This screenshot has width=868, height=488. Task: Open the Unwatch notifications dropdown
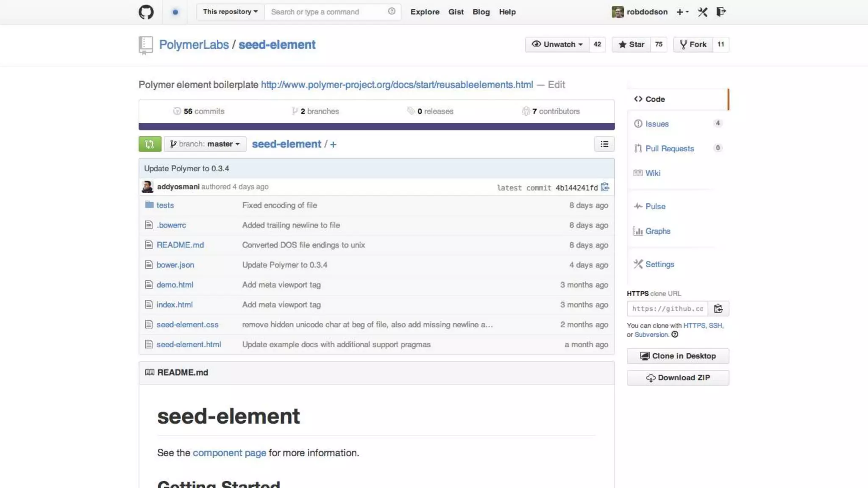tap(557, 44)
